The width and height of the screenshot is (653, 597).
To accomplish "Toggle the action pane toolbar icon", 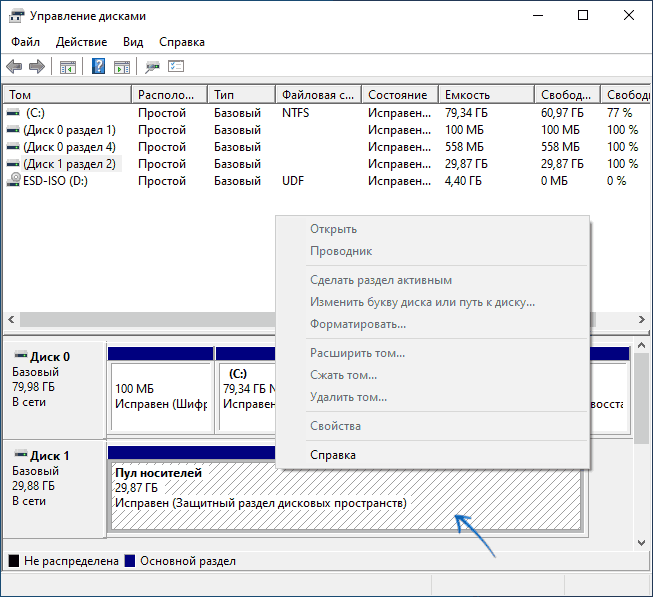I will [x=122, y=67].
